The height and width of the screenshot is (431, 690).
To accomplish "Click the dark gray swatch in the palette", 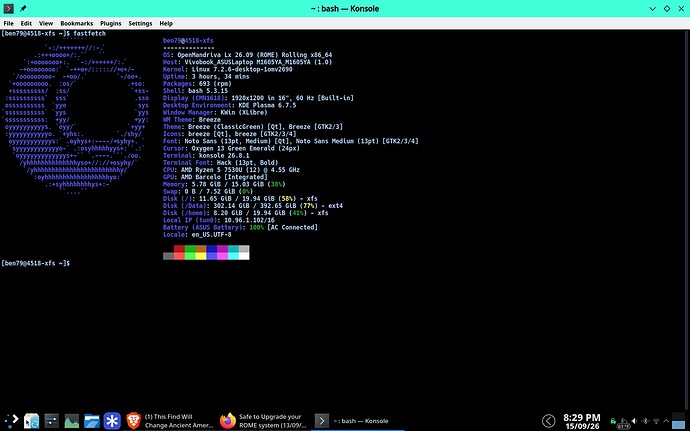I will tap(168, 256).
